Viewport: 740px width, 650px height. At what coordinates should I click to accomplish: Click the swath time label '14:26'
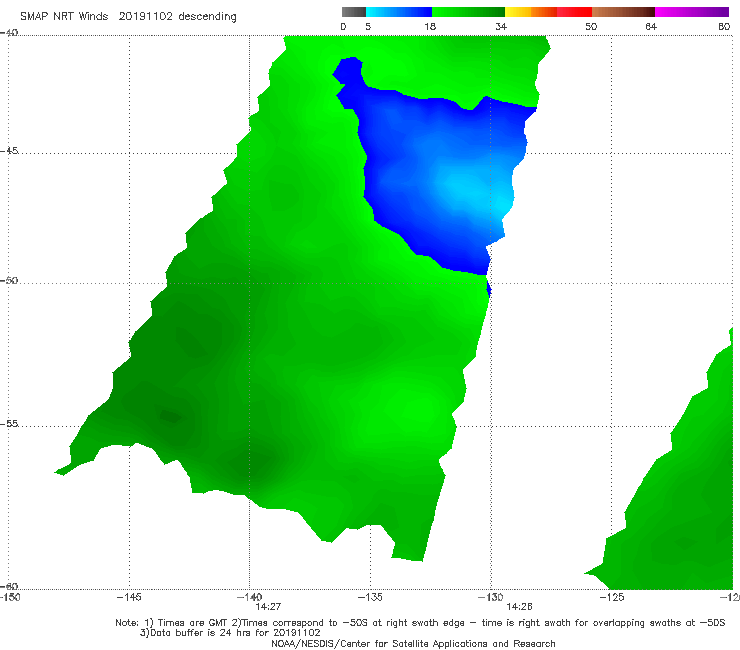pyautogui.click(x=520, y=607)
